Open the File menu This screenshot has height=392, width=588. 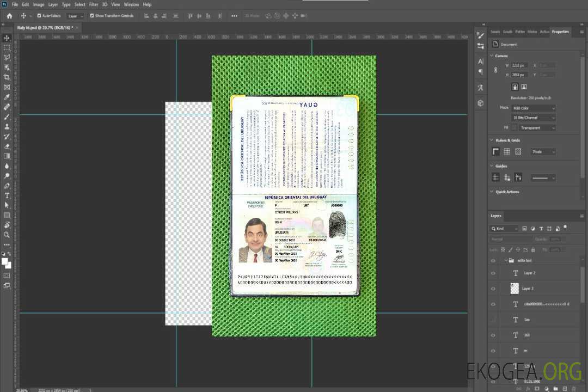15,4
